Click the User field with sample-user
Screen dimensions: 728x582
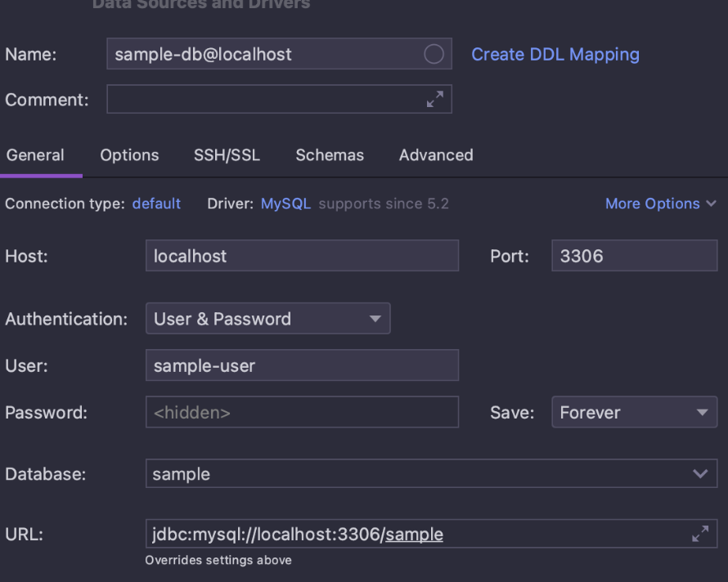point(303,365)
